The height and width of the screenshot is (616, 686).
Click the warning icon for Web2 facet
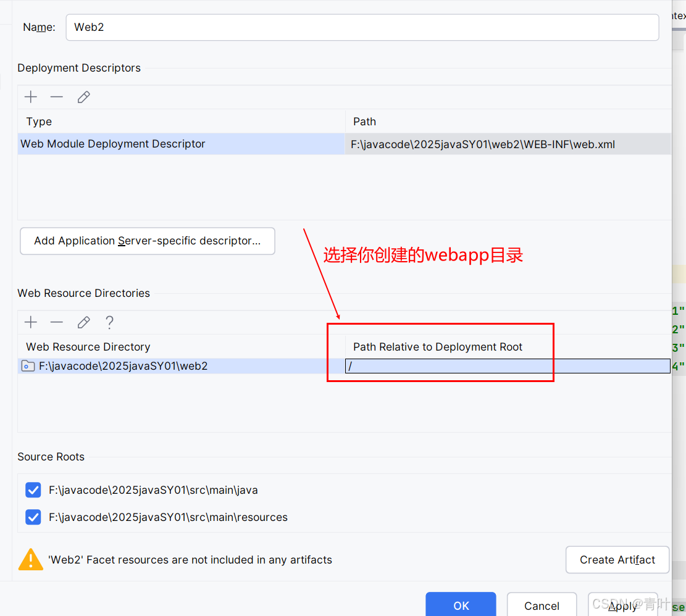point(31,560)
